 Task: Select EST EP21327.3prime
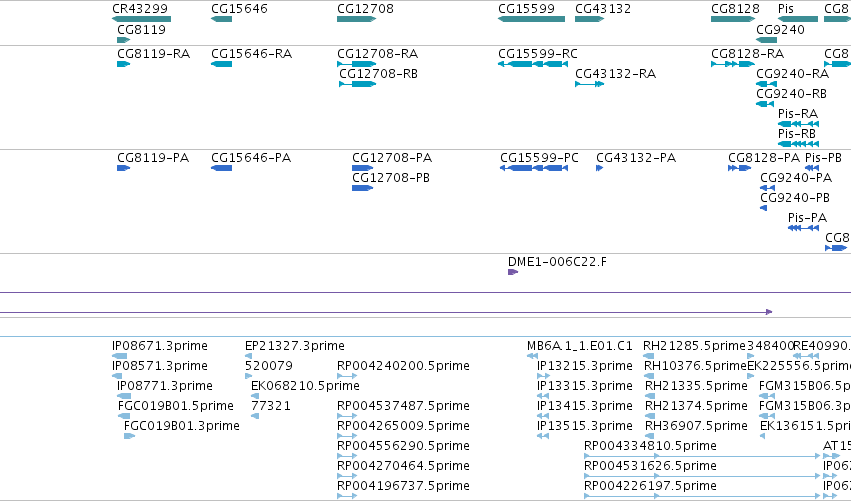[x=295, y=346]
